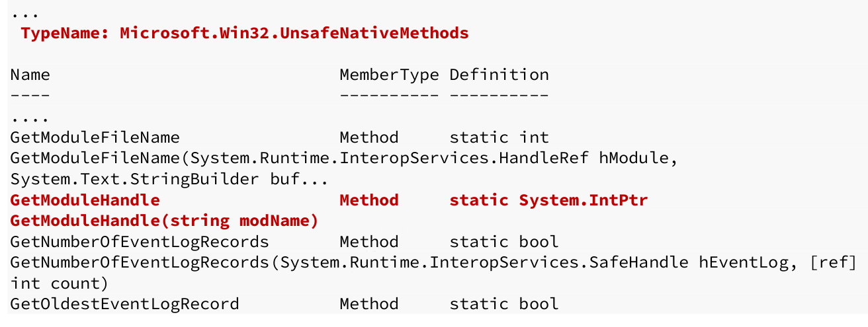Click 'Method' in the GetModuleFileName row

click(x=369, y=137)
